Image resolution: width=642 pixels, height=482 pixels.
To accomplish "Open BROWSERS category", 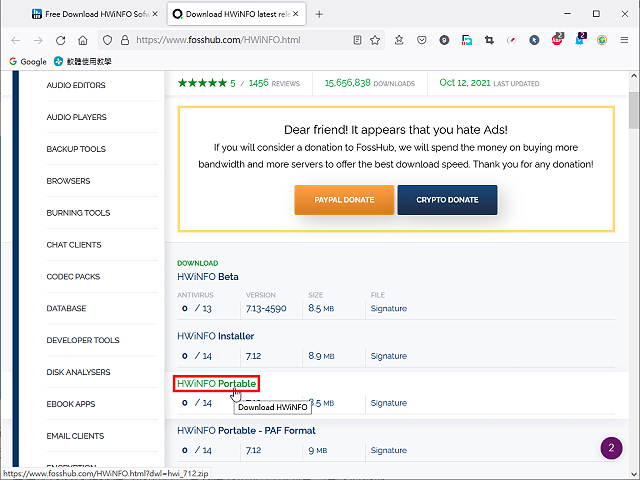I will click(68, 181).
